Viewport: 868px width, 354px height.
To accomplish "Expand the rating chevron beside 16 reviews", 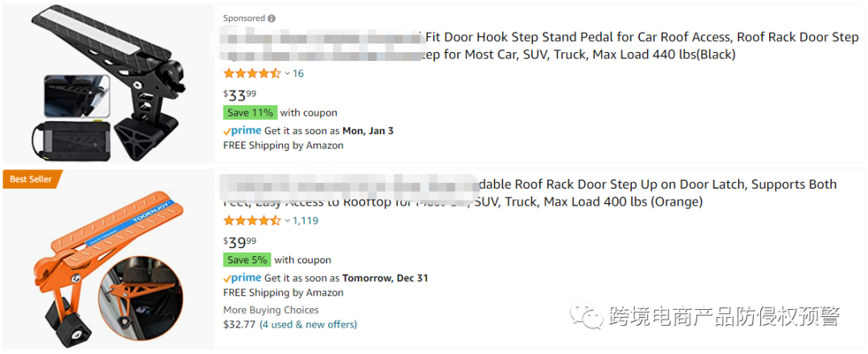I will coord(287,73).
